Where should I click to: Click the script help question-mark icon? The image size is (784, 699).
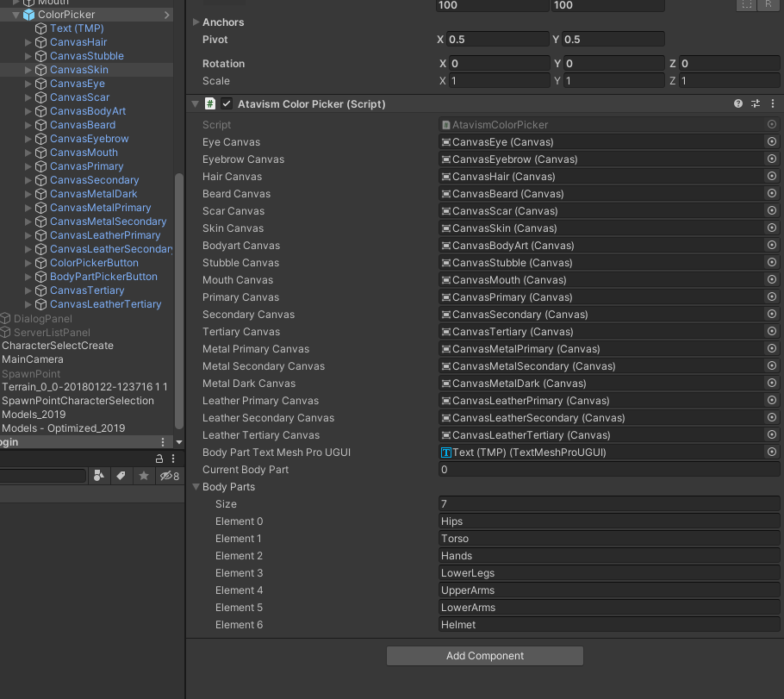(x=738, y=103)
